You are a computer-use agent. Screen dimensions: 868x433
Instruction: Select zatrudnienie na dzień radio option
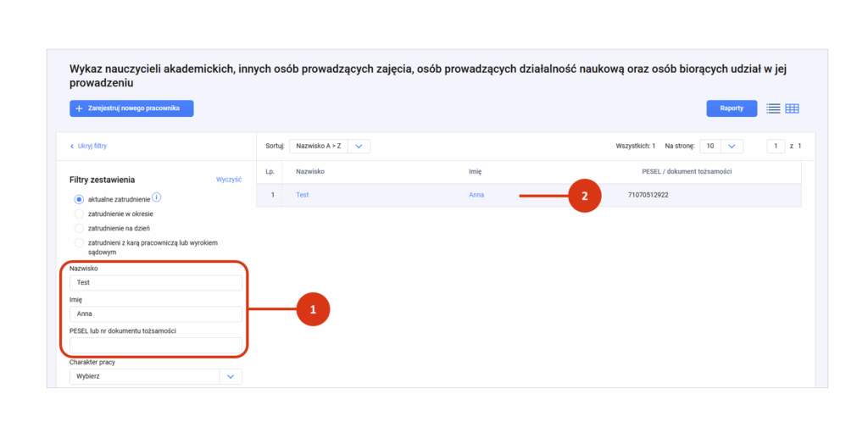(x=79, y=228)
